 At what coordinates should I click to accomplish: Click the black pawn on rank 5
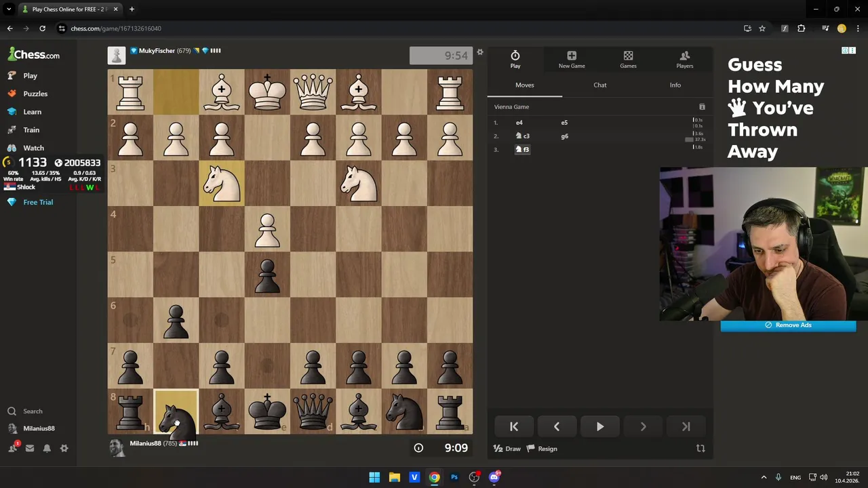point(267,274)
